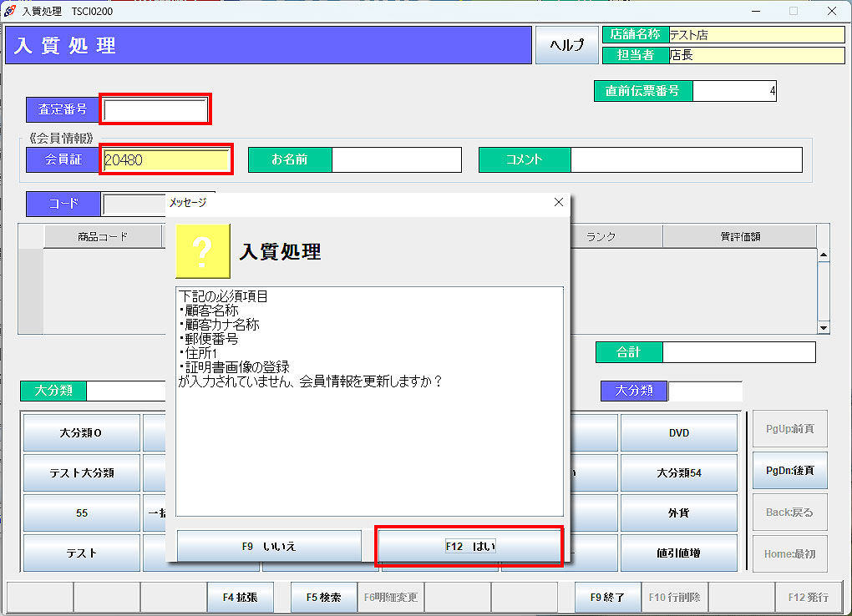
Task: Click the F12 はい button in dialog
Action: [469, 547]
